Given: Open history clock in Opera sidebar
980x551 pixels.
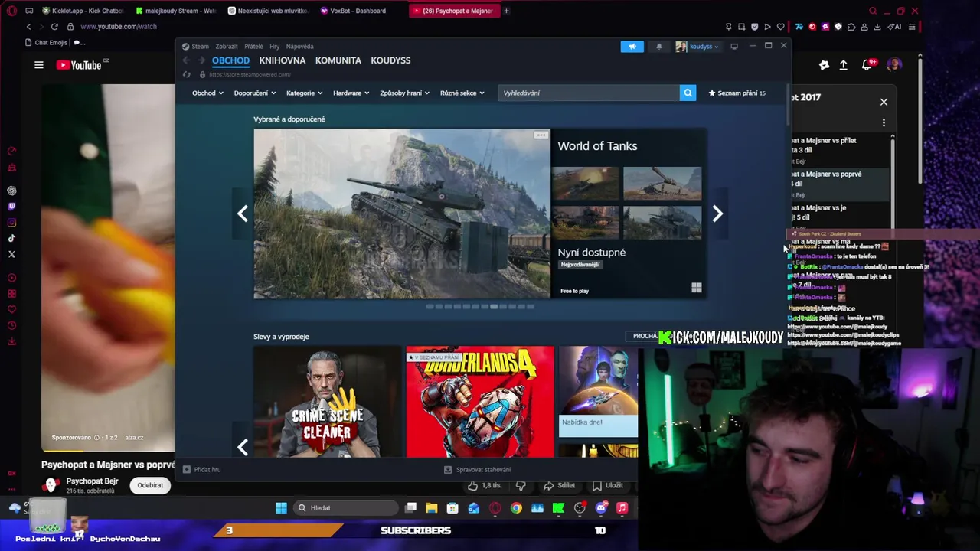Looking at the screenshot, I should tap(11, 325).
